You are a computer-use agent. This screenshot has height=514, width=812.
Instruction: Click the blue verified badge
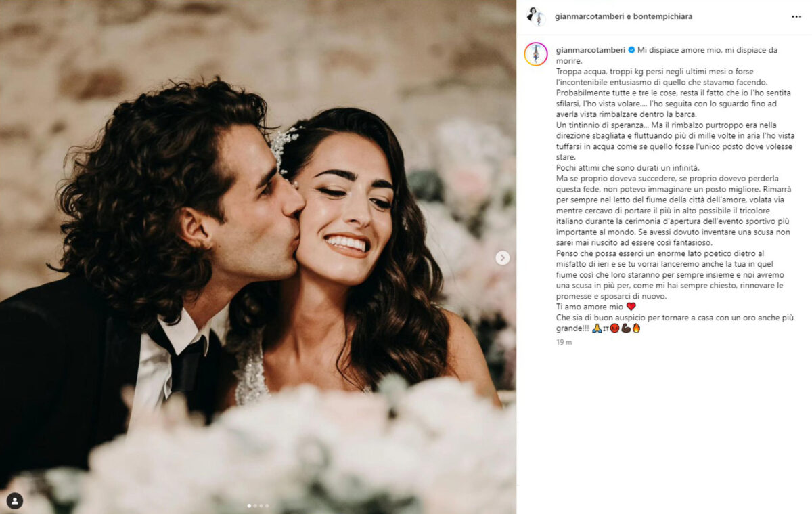[x=631, y=50]
